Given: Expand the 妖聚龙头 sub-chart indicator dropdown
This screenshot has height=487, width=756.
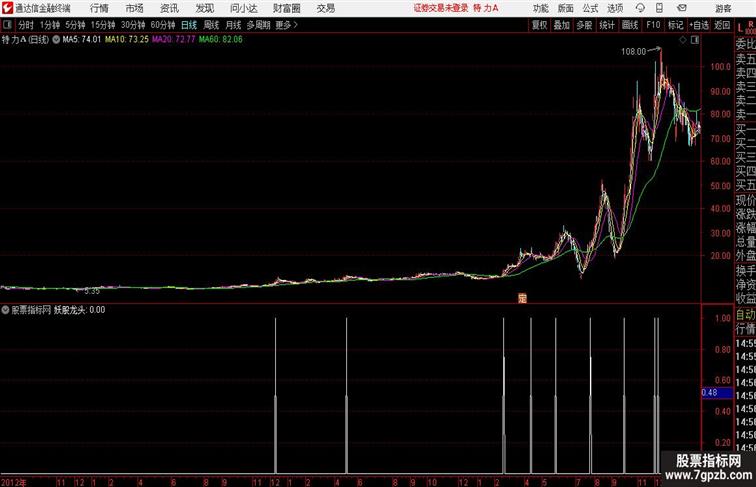Looking at the screenshot, I should [5, 310].
